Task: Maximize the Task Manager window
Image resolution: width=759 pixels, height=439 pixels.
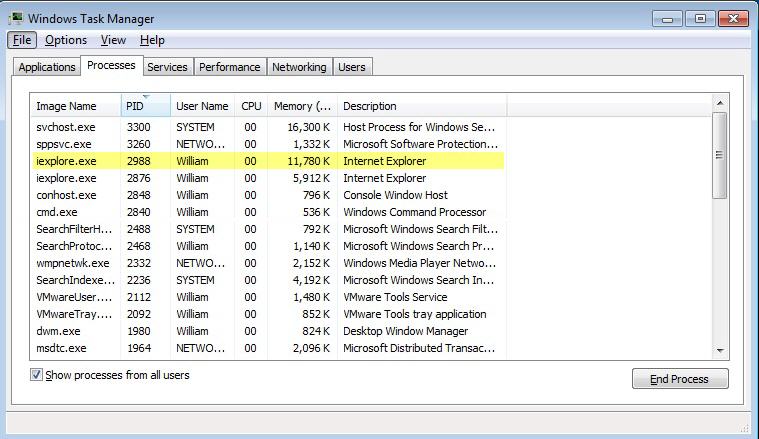Action: (x=700, y=18)
